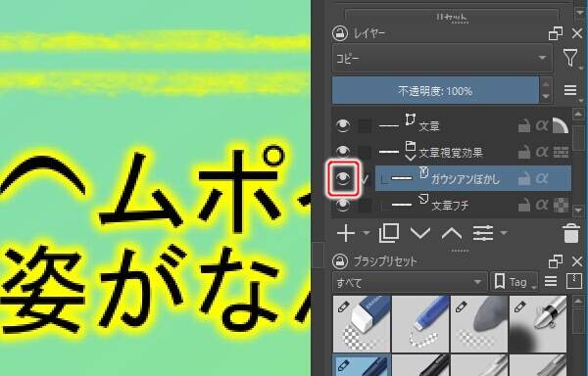
Task: Open the コピー blending mode dropdown
Action: point(442,58)
